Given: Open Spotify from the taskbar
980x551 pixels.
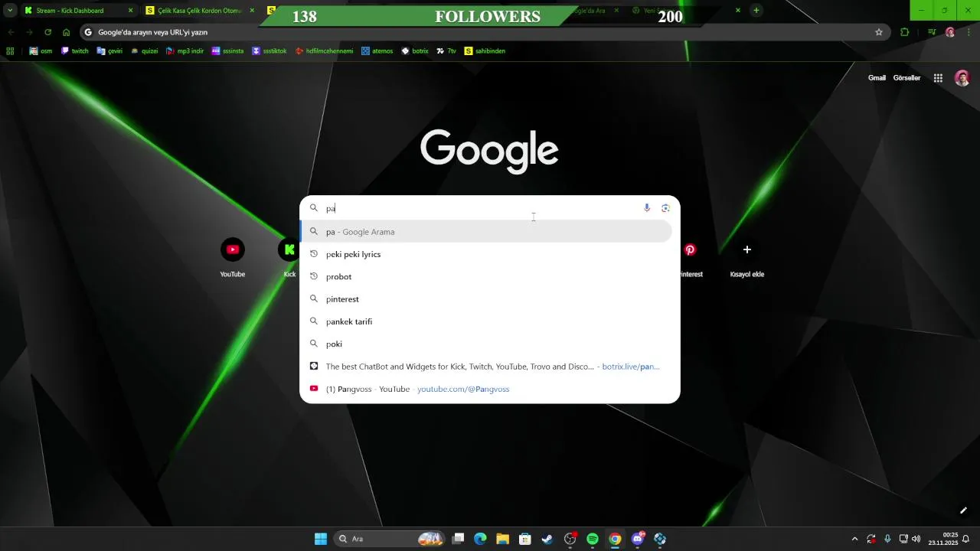Looking at the screenshot, I should (x=593, y=539).
